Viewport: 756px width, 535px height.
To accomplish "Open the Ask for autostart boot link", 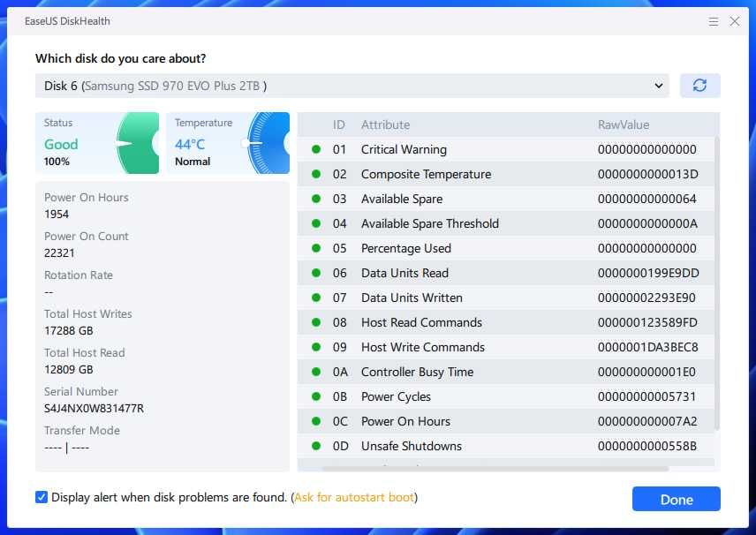I will 354,497.
